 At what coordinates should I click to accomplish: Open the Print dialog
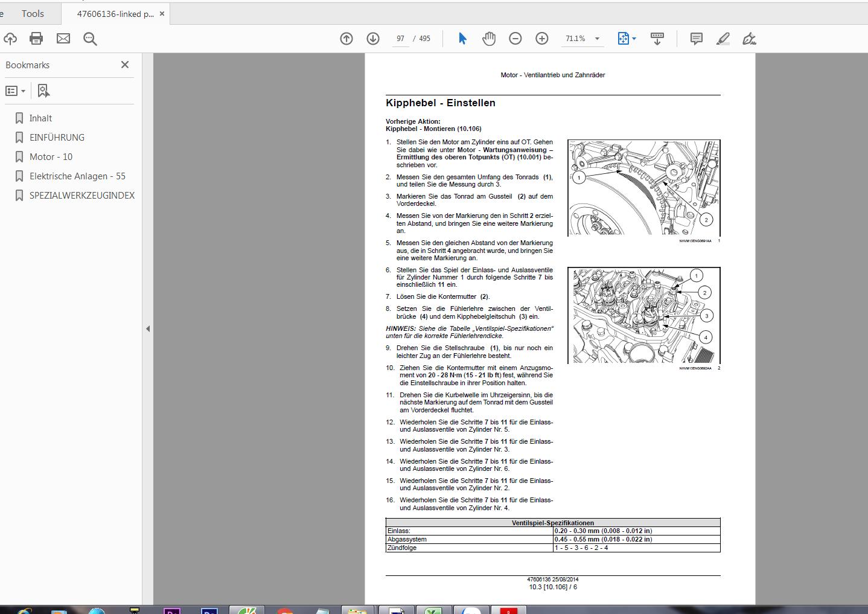[36, 38]
